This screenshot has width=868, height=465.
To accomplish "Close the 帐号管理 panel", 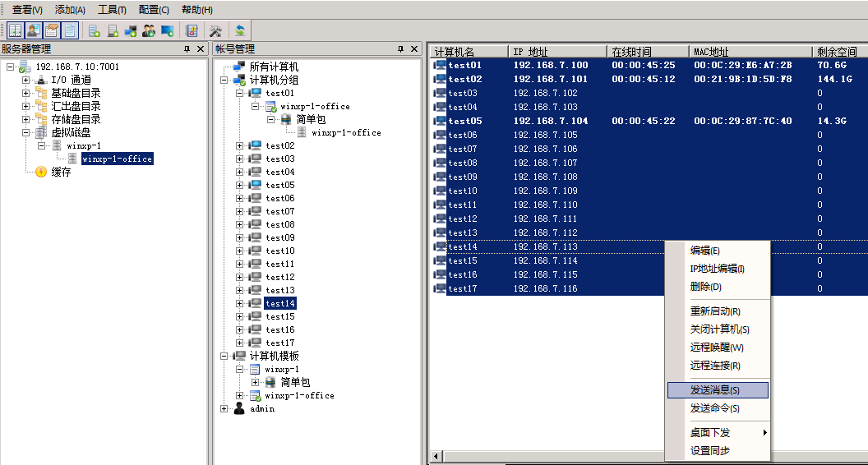I will 414,49.
